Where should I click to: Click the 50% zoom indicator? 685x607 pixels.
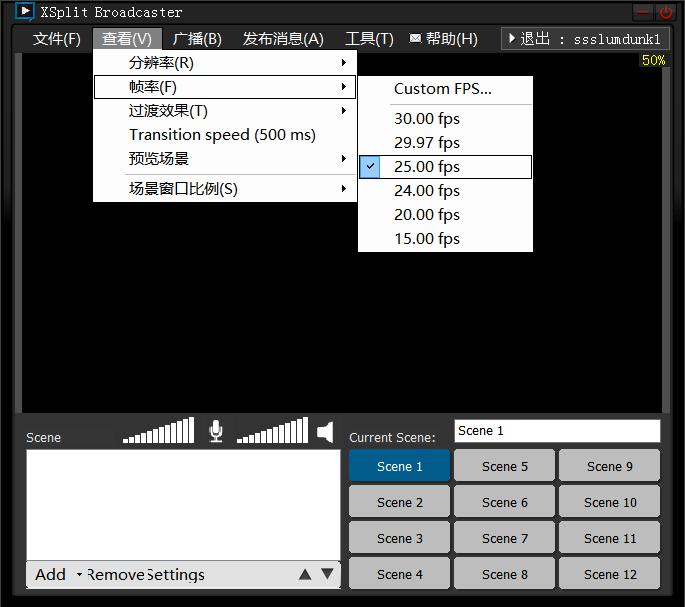pyautogui.click(x=653, y=60)
